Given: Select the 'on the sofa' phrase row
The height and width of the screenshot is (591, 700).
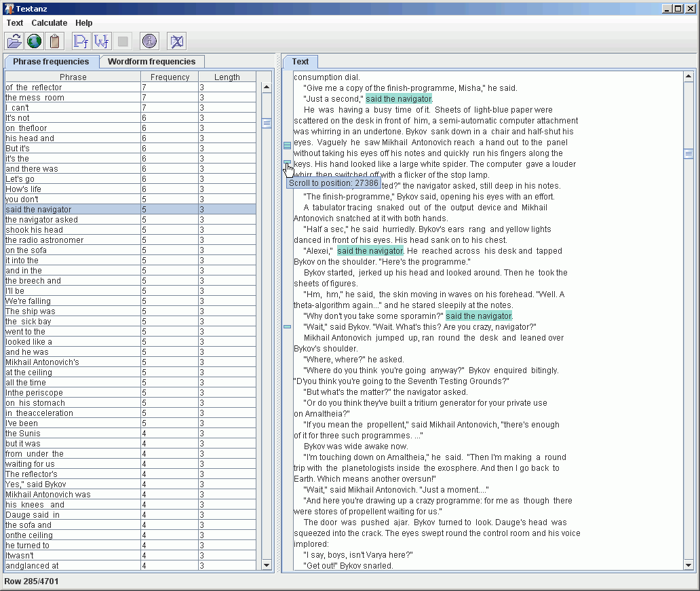Looking at the screenshot, I should point(130,250).
